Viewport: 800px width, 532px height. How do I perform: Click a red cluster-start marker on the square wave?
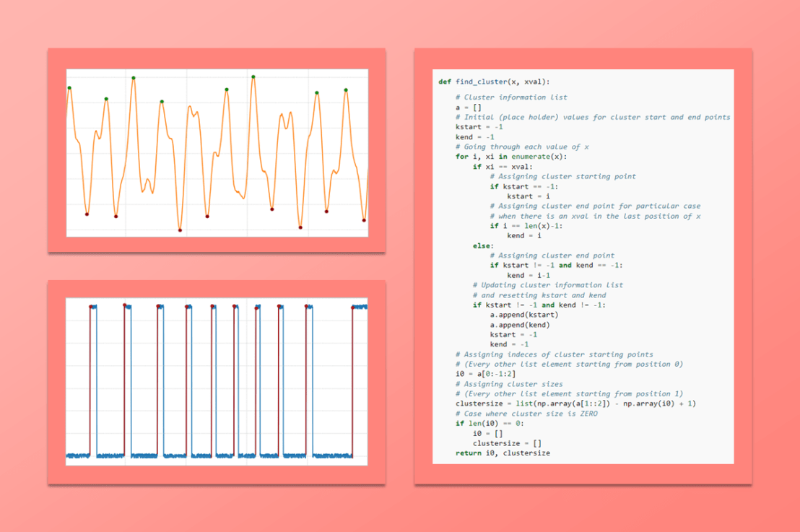click(91, 307)
